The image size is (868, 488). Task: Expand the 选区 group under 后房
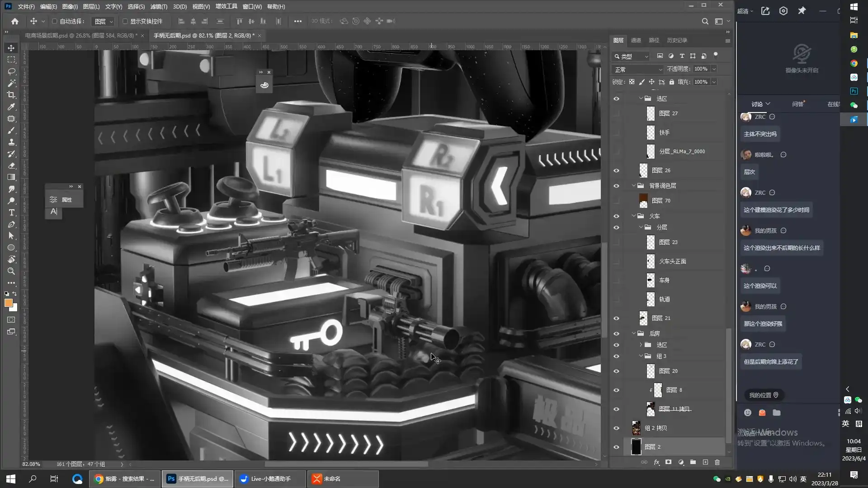click(641, 345)
